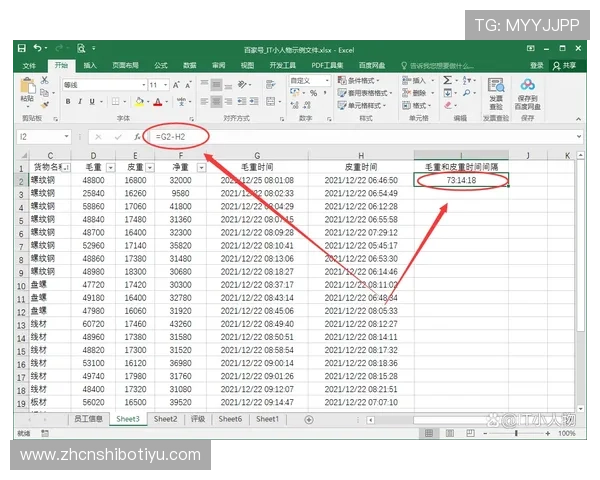The width and height of the screenshot is (600, 480).
Task: Switch to the 公式 (Formulas) ribbon tab
Action: (161, 65)
